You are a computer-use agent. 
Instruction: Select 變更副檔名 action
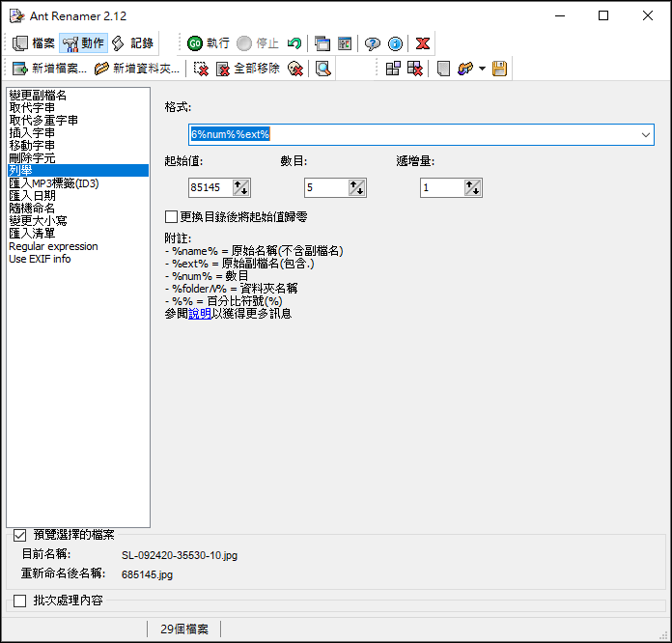click(x=78, y=96)
